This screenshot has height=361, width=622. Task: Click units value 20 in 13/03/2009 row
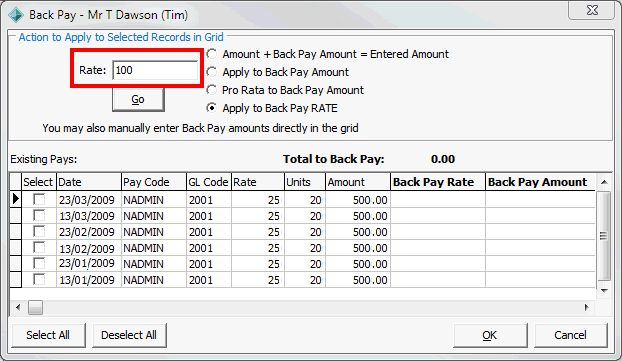click(305, 216)
